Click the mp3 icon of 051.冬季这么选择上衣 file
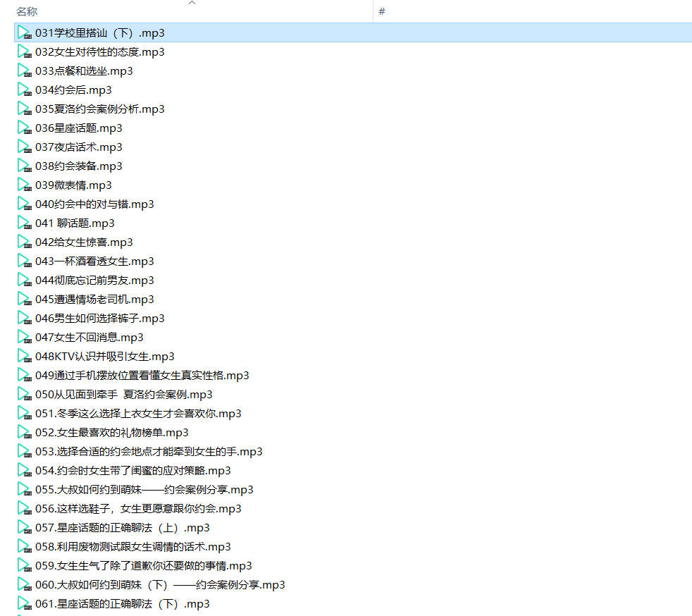The image size is (692, 616). pyautogui.click(x=24, y=412)
